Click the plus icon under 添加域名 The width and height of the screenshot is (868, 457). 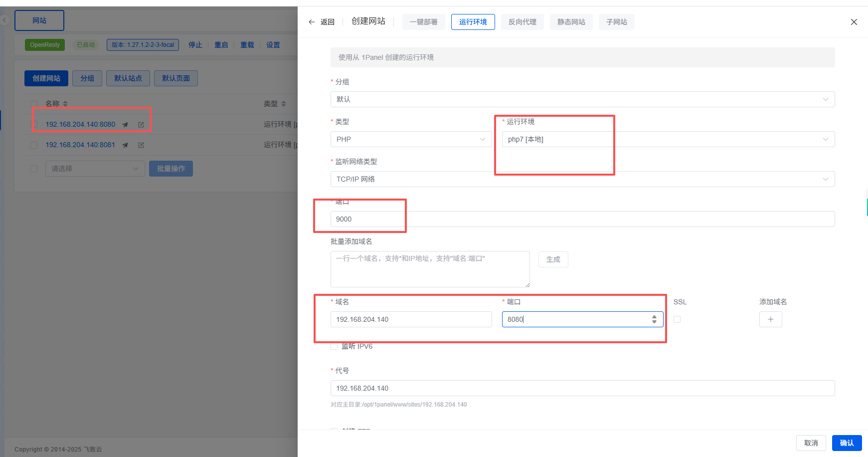[770, 319]
